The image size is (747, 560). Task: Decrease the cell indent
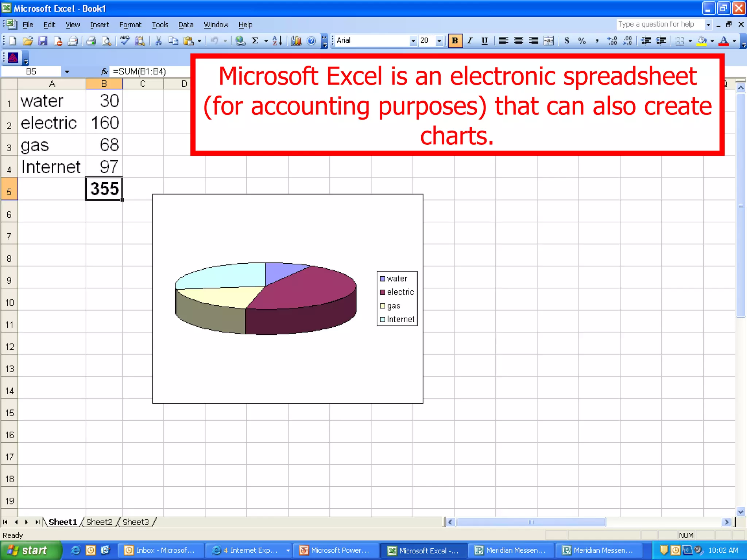[x=646, y=41]
